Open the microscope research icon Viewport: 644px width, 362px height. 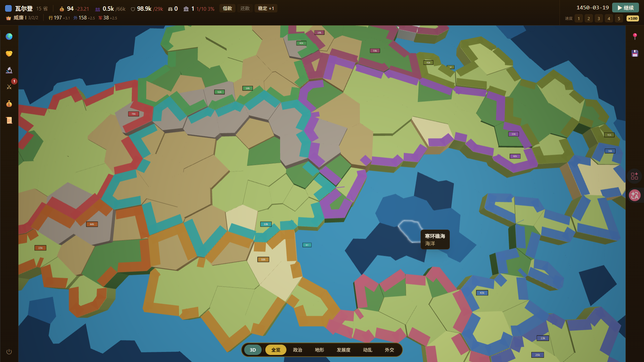pyautogui.click(x=9, y=70)
